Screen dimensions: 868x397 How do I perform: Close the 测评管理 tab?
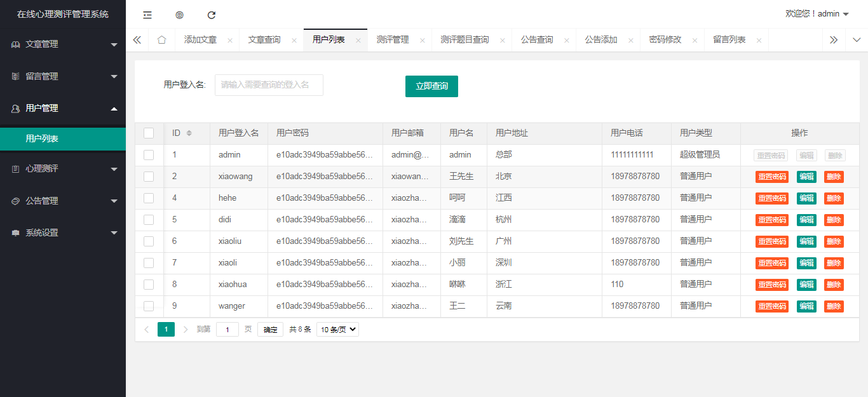click(423, 40)
